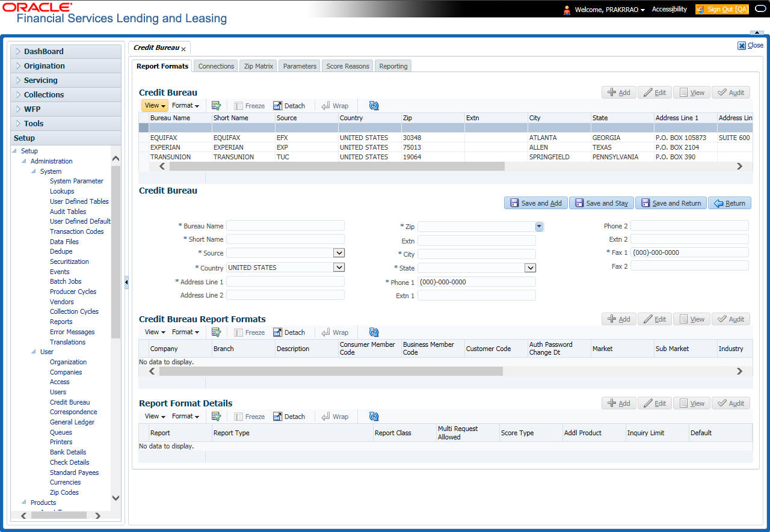Click the Save and Return button
The width and height of the screenshot is (770, 532).
(x=671, y=203)
